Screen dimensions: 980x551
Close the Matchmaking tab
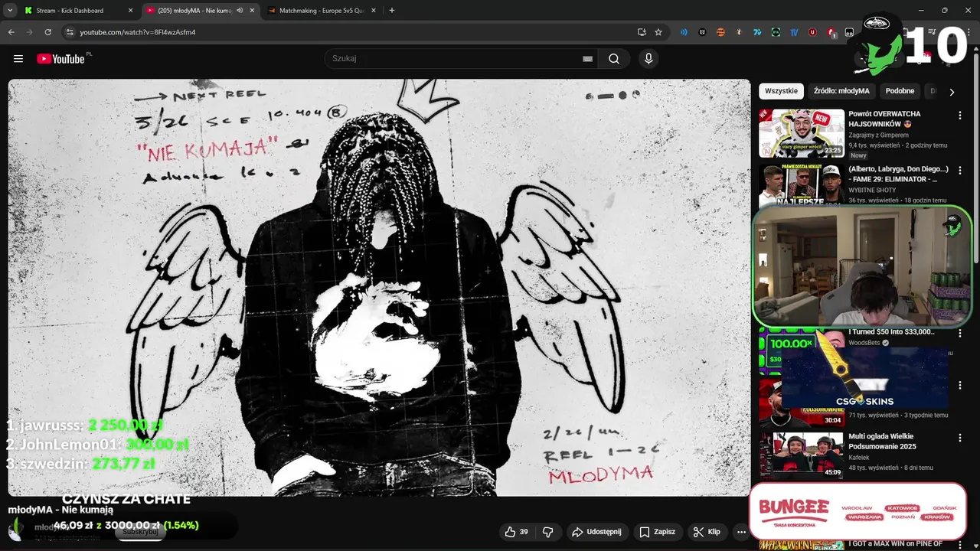[373, 11]
